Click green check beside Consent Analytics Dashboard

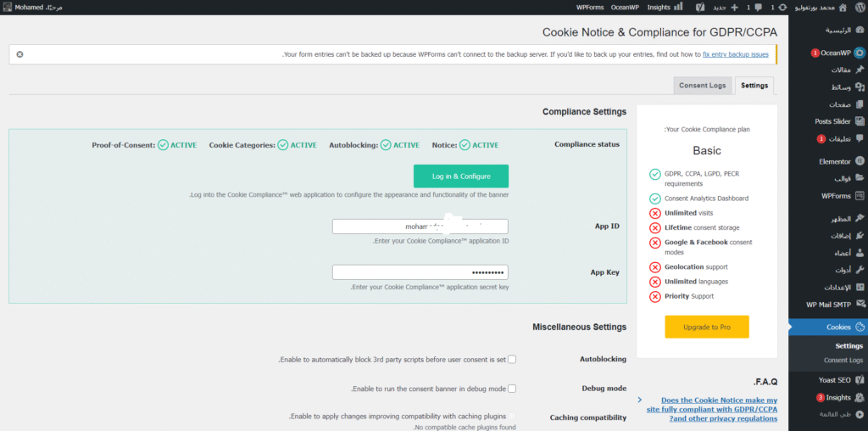655,199
